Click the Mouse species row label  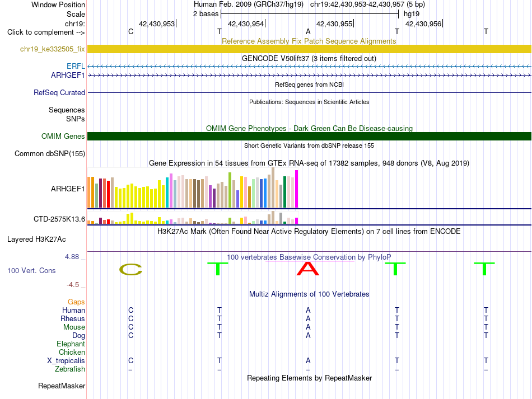pos(74,327)
